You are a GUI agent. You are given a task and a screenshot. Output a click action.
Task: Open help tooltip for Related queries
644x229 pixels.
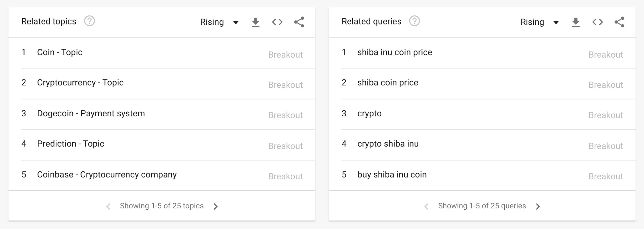point(414,21)
